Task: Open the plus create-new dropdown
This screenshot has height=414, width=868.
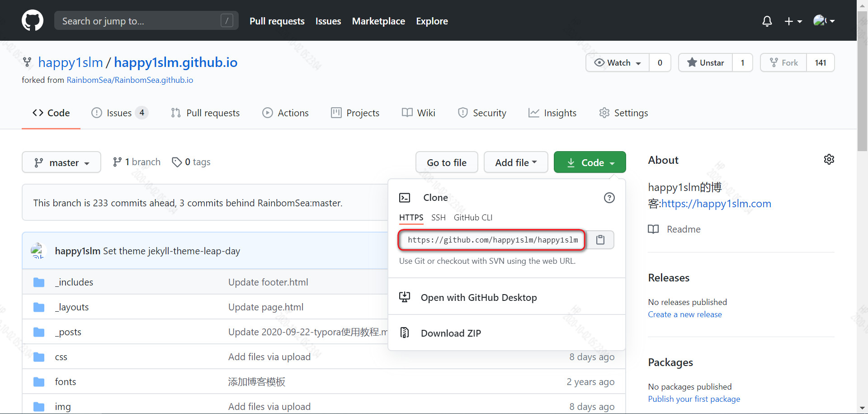Action: tap(793, 21)
